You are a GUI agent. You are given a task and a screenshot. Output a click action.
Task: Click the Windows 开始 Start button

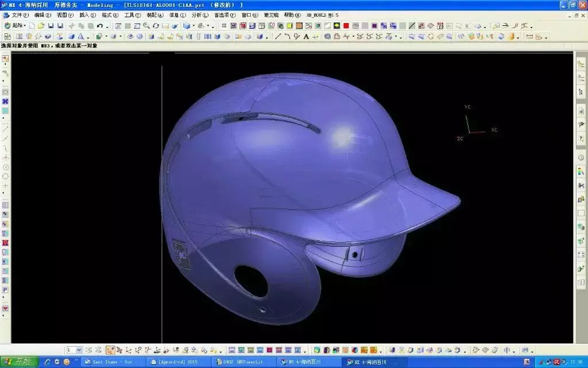click(19, 362)
